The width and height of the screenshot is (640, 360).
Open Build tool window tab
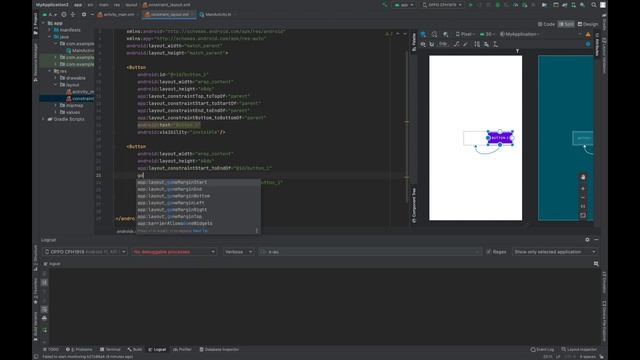[135, 349]
